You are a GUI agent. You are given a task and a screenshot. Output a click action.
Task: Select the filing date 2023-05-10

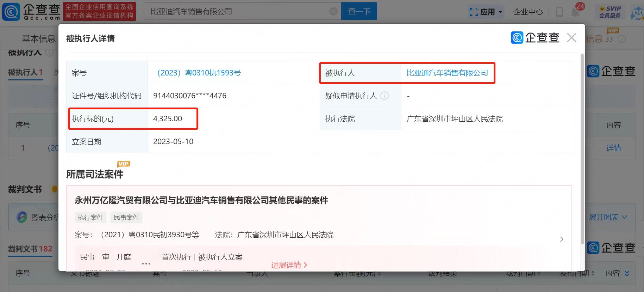pyautogui.click(x=173, y=142)
